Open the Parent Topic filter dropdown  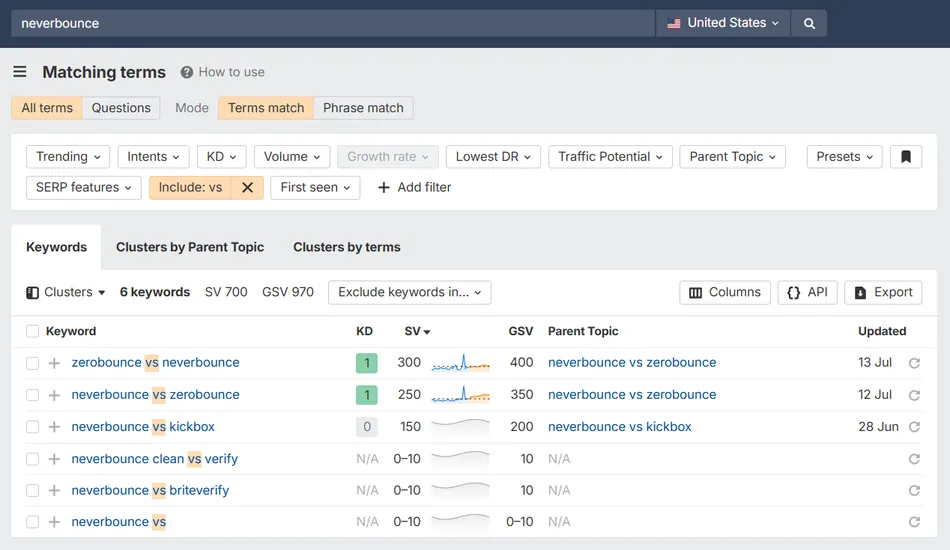click(732, 157)
